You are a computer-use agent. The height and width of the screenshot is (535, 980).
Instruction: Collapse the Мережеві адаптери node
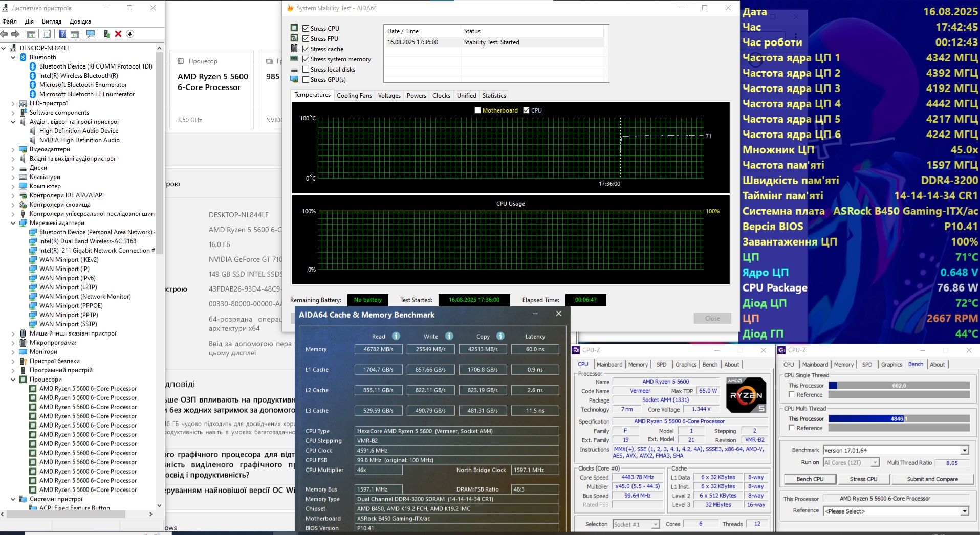13,223
